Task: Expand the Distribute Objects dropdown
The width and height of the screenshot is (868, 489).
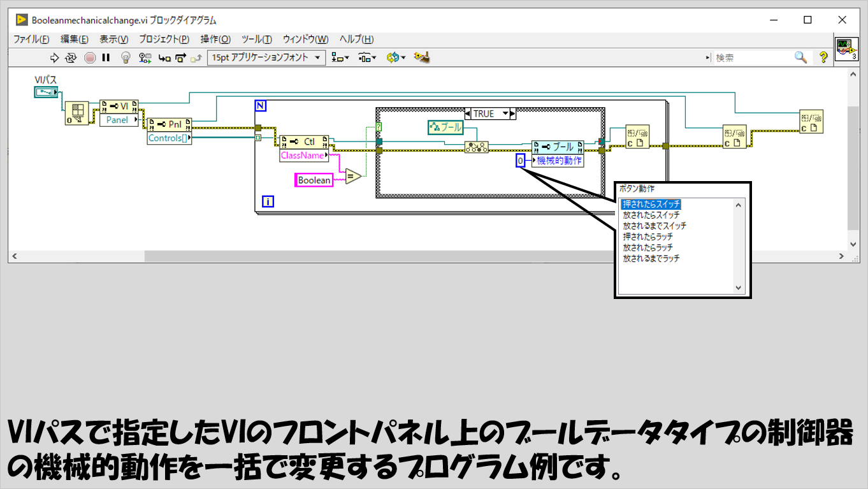Action: point(367,57)
